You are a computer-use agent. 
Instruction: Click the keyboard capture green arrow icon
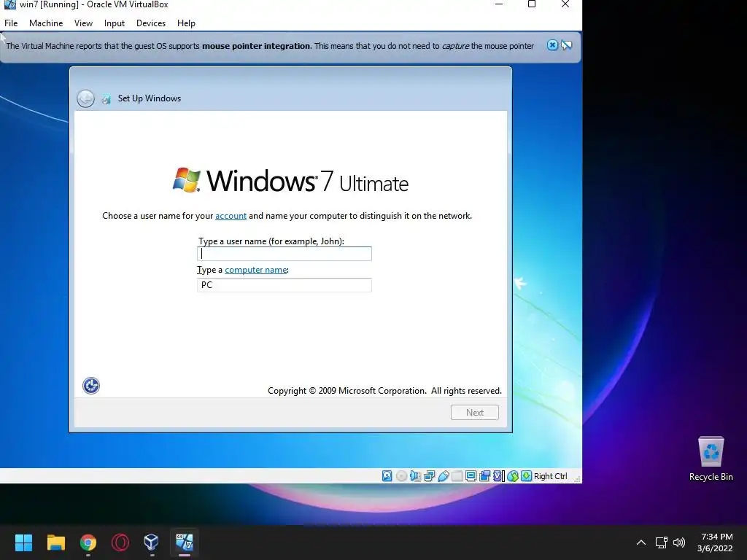click(527, 475)
